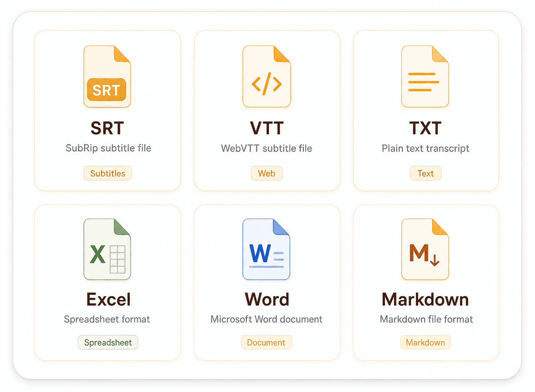The image size is (535, 392).
Task: Click the small Markdown tag badge
Action: coord(426,342)
